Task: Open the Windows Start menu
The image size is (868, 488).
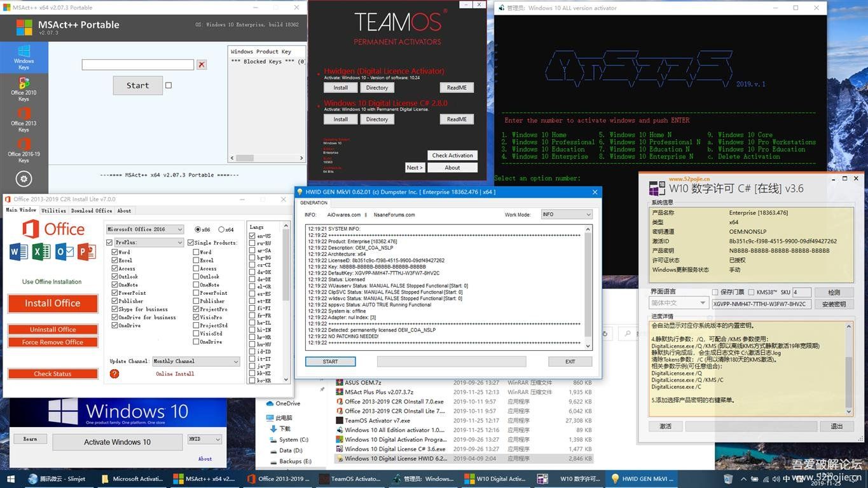Action: [11, 478]
